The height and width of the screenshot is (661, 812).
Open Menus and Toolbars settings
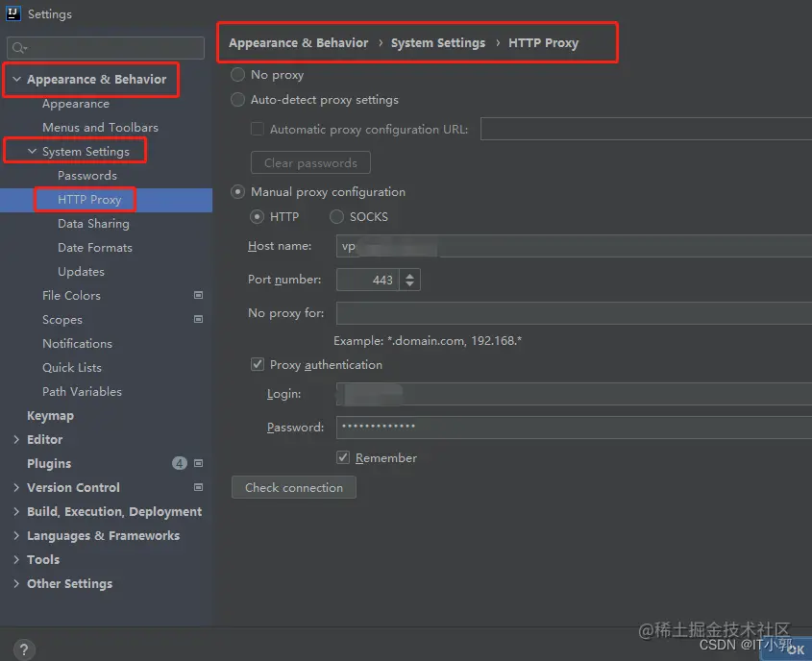coord(100,128)
